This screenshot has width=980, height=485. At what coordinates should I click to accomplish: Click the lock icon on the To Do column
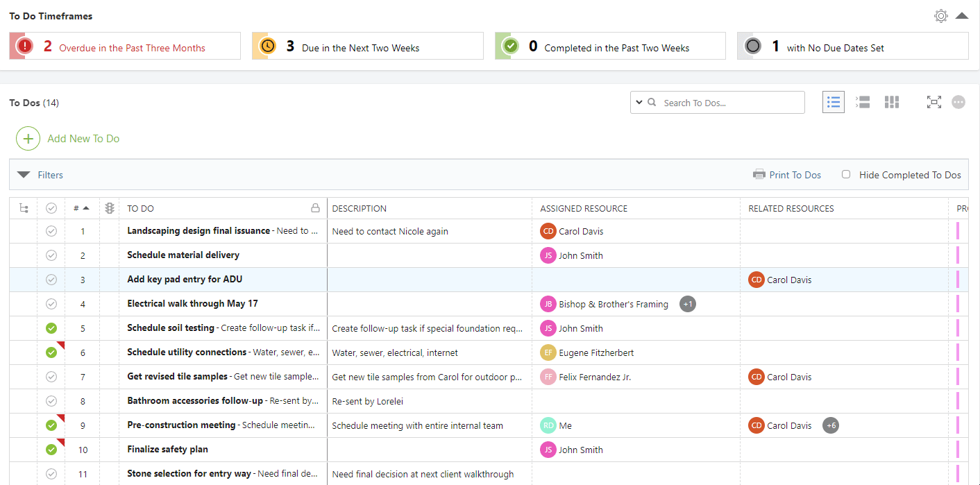pos(316,207)
